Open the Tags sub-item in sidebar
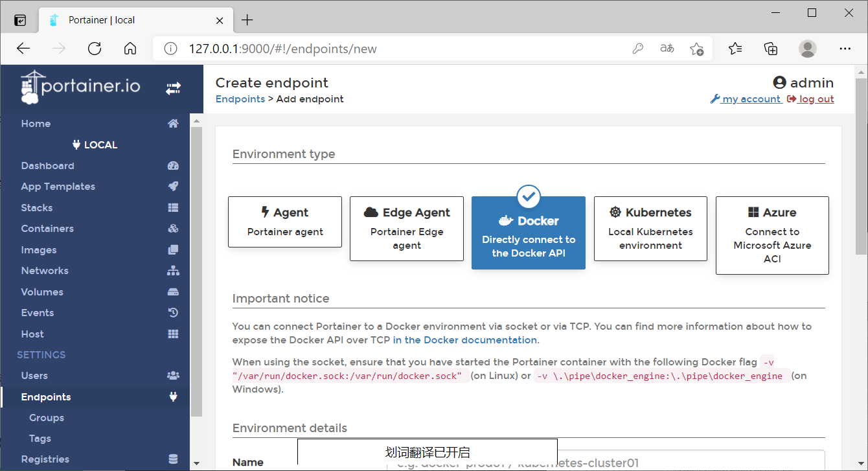 40,439
